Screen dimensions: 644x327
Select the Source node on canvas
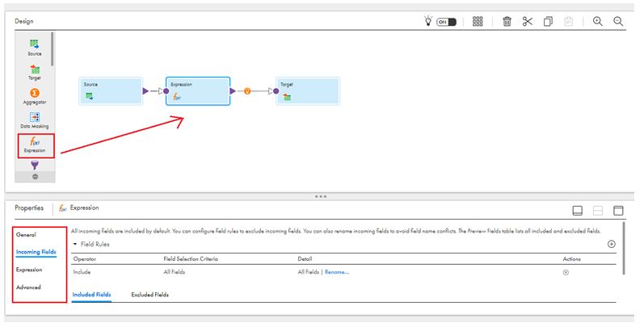click(111, 90)
